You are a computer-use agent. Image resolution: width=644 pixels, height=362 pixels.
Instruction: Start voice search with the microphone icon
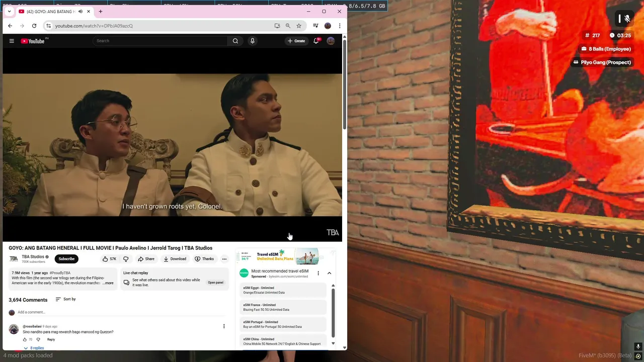coord(253,41)
